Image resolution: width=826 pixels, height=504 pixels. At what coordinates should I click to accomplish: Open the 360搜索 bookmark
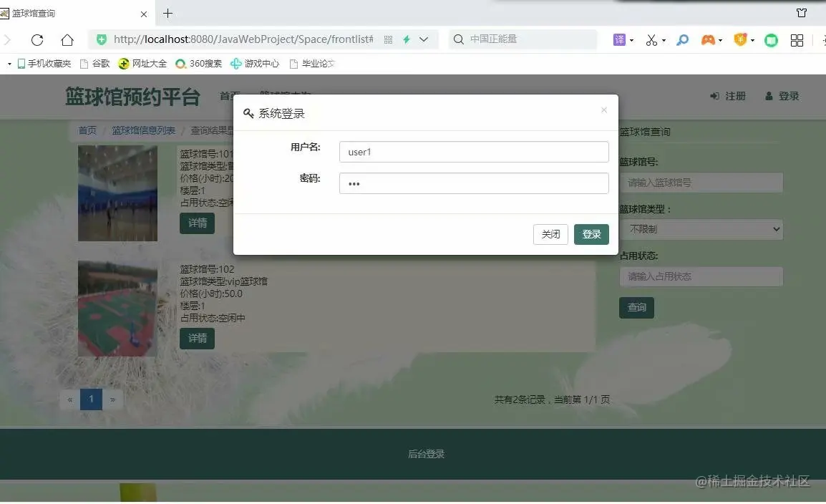pyautogui.click(x=198, y=64)
